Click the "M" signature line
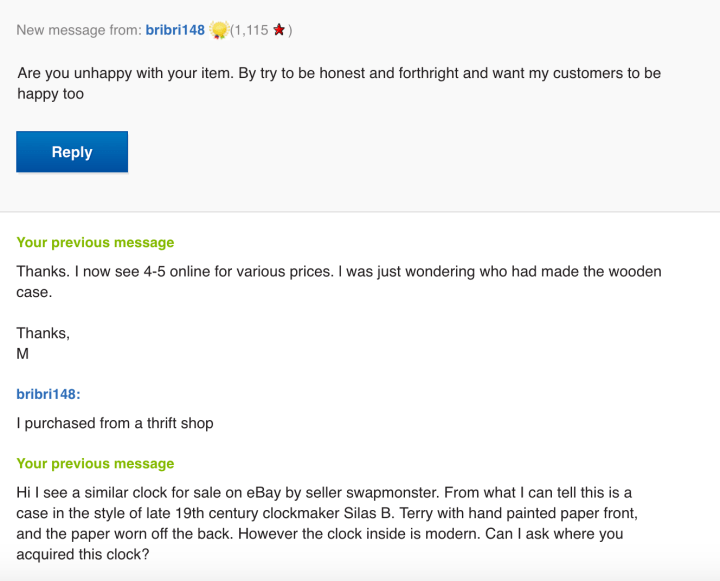 pyautogui.click(x=23, y=352)
